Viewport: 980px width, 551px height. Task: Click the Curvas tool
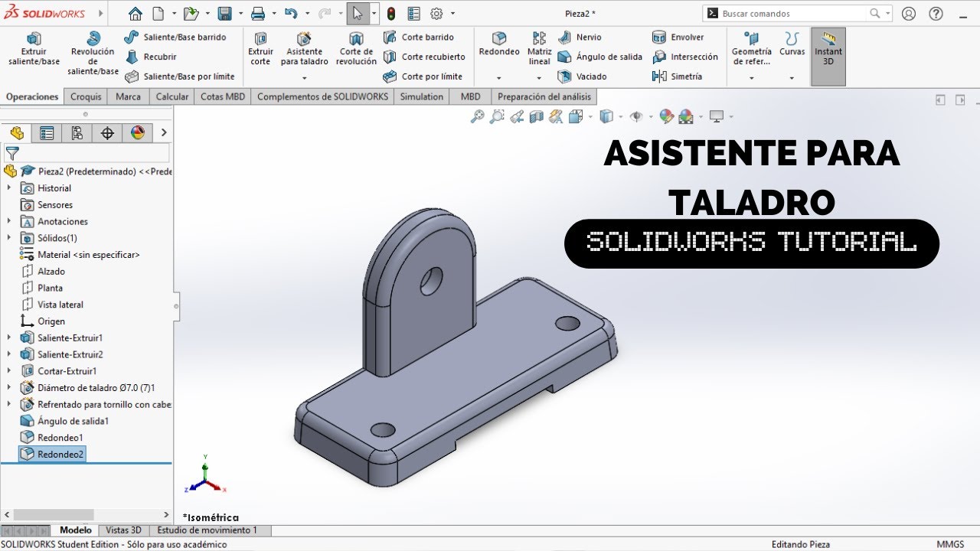pyautogui.click(x=792, y=44)
